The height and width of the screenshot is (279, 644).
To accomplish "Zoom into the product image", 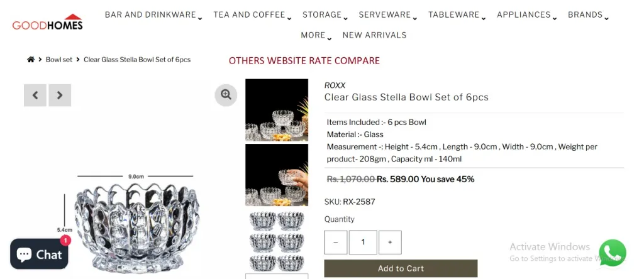I will pyautogui.click(x=226, y=95).
